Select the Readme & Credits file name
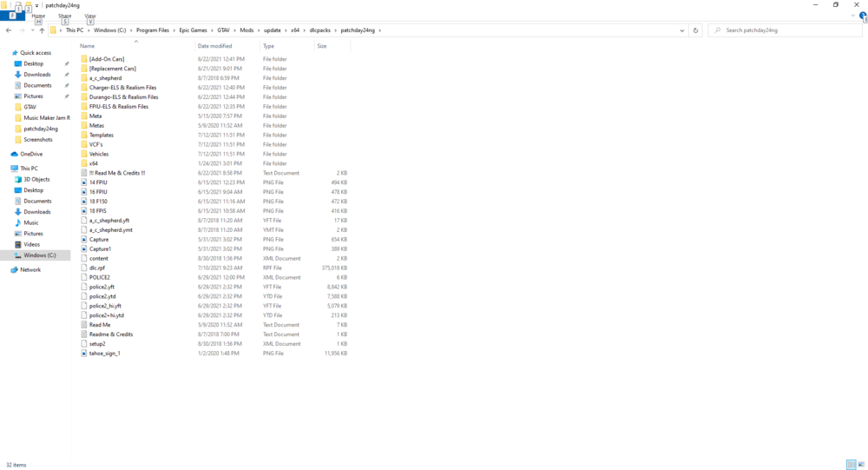The height and width of the screenshot is (470, 868). [x=111, y=334]
